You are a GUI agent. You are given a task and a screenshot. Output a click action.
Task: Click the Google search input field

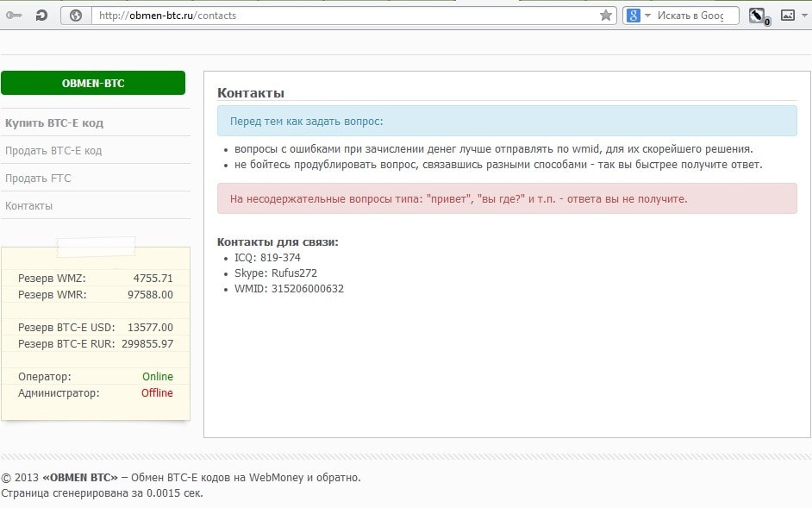pos(694,15)
